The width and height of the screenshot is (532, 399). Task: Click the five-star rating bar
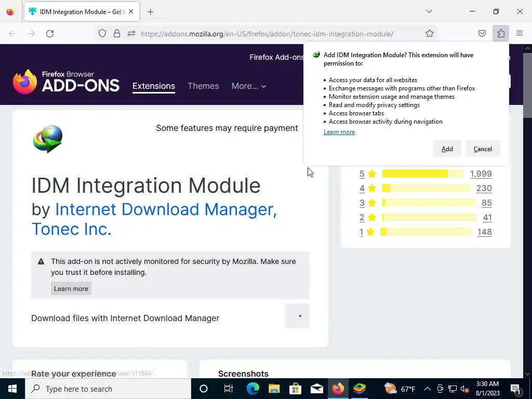click(x=423, y=174)
